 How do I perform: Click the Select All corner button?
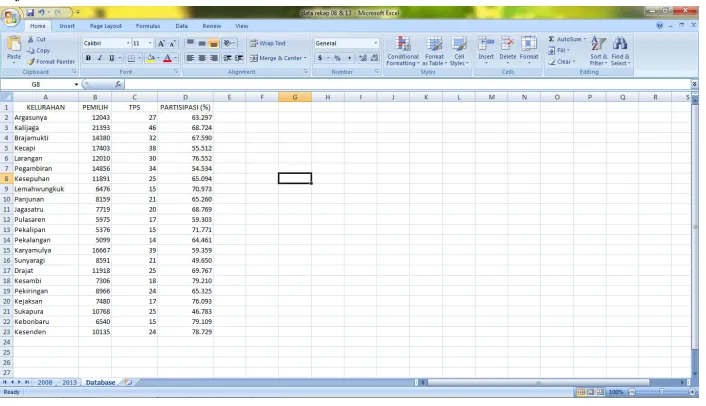[6, 97]
